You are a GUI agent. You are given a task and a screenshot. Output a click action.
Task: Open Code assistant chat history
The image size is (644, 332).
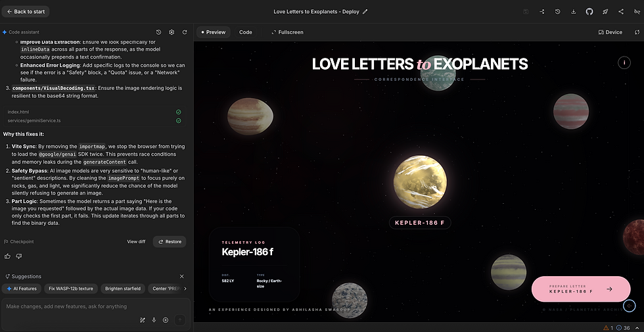(x=158, y=32)
